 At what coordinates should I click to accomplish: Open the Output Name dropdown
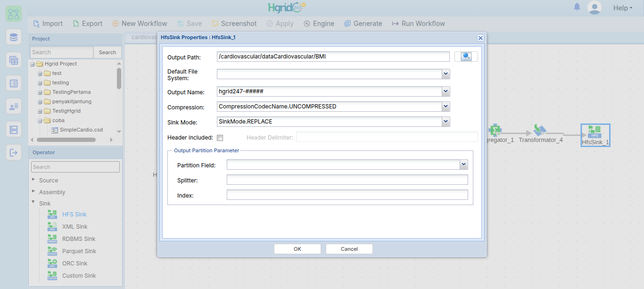click(x=446, y=91)
